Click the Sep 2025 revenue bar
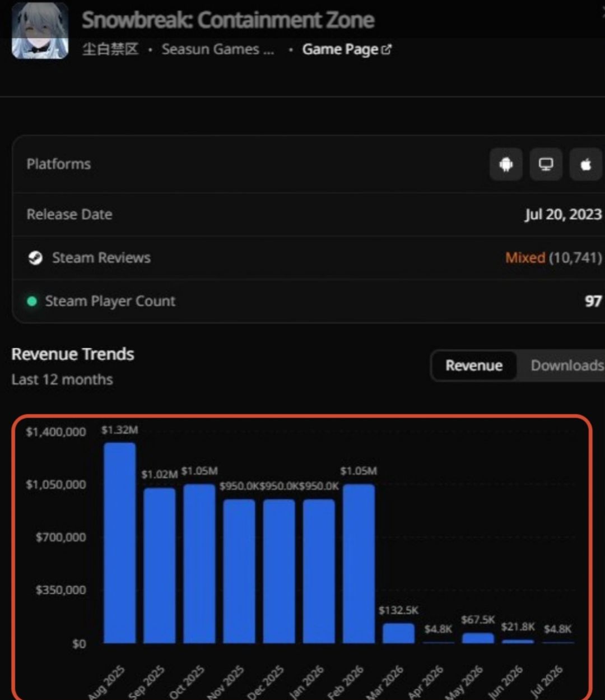Viewport: 605px width, 700px height. [160, 565]
